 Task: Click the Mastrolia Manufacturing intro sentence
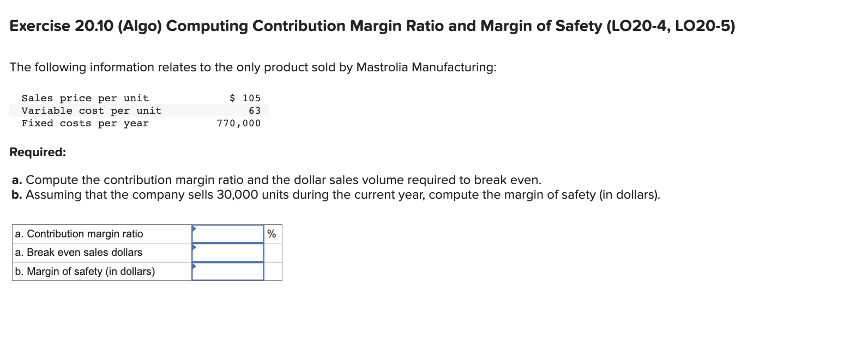(x=253, y=68)
